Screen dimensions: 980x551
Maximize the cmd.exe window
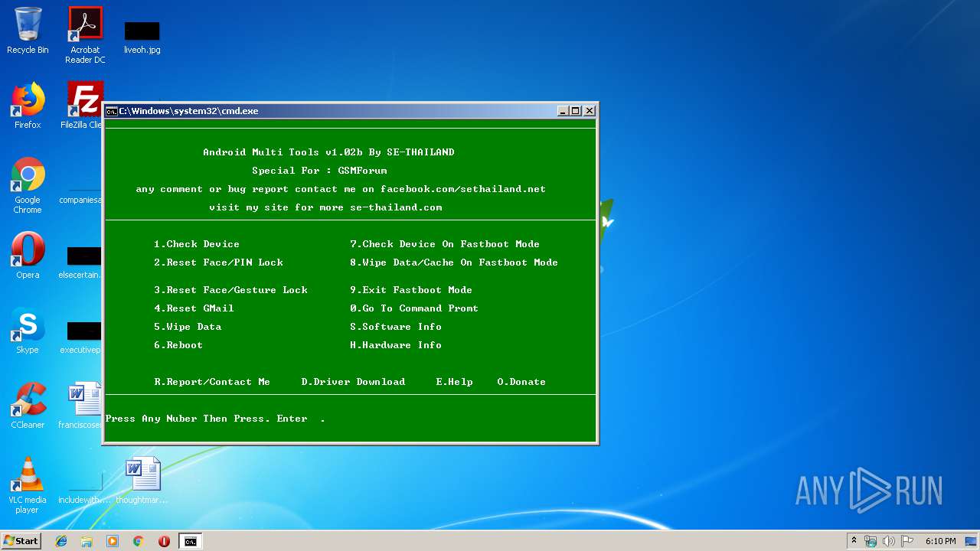[x=576, y=111]
